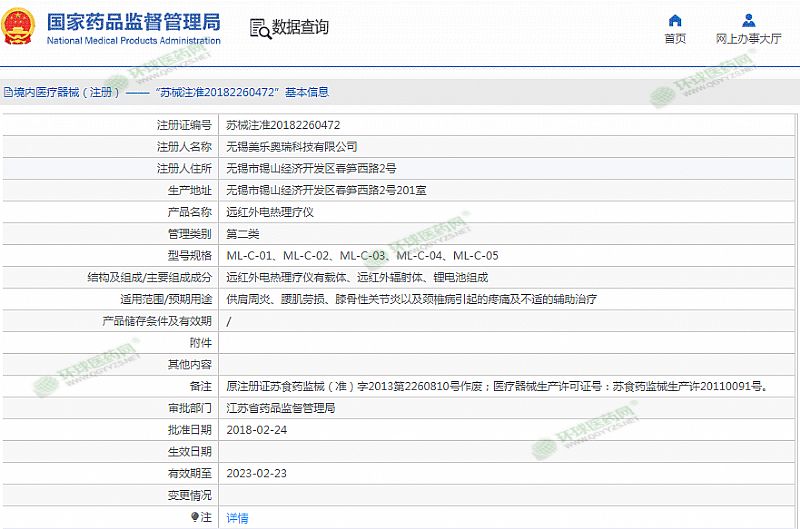Click the 首页 home house icon

675,20
